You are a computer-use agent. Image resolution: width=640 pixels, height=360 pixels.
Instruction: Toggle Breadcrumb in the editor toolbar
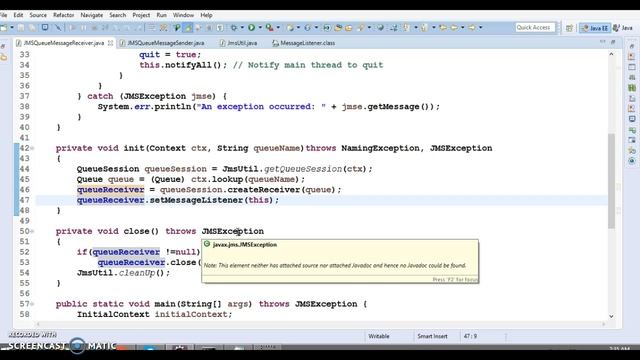[176, 27]
